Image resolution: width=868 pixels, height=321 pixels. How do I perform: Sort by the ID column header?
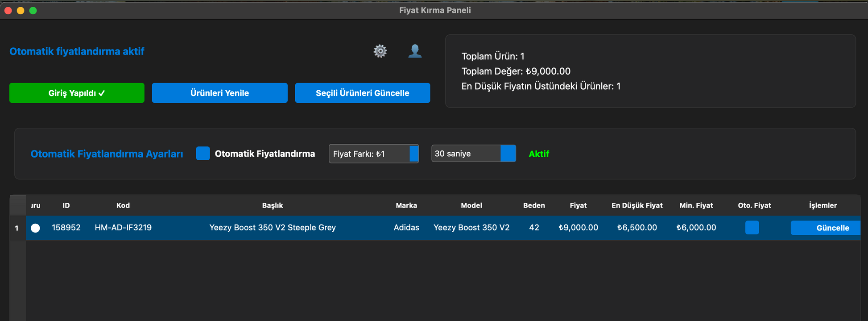[66, 205]
